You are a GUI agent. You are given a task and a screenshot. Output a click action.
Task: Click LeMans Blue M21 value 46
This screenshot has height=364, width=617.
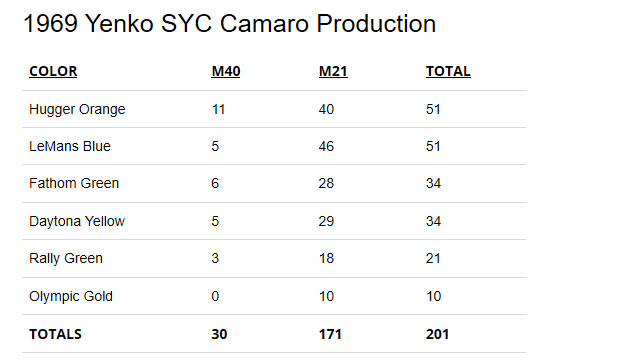click(326, 146)
